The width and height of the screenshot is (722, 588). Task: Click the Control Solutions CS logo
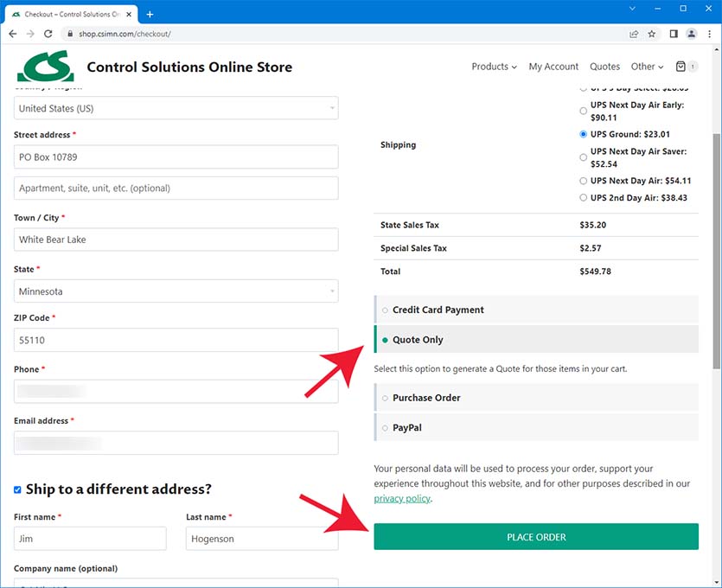pyautogui.click(x=46, y=67)
